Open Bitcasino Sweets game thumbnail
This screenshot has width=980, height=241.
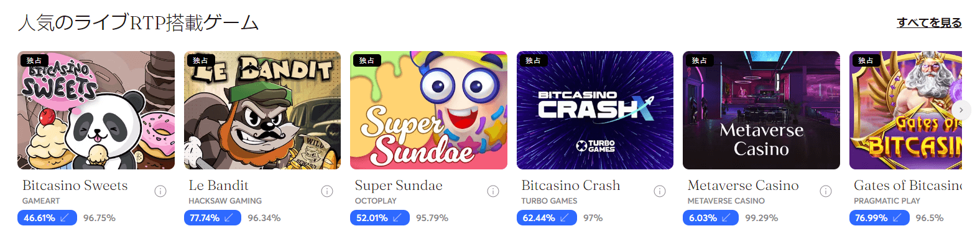click(96, 110)
